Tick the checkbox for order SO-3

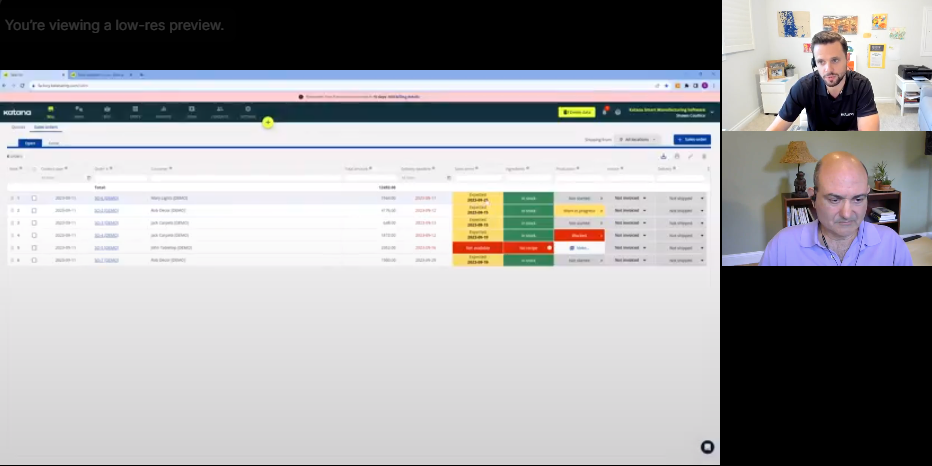click(x=34, y=223)
